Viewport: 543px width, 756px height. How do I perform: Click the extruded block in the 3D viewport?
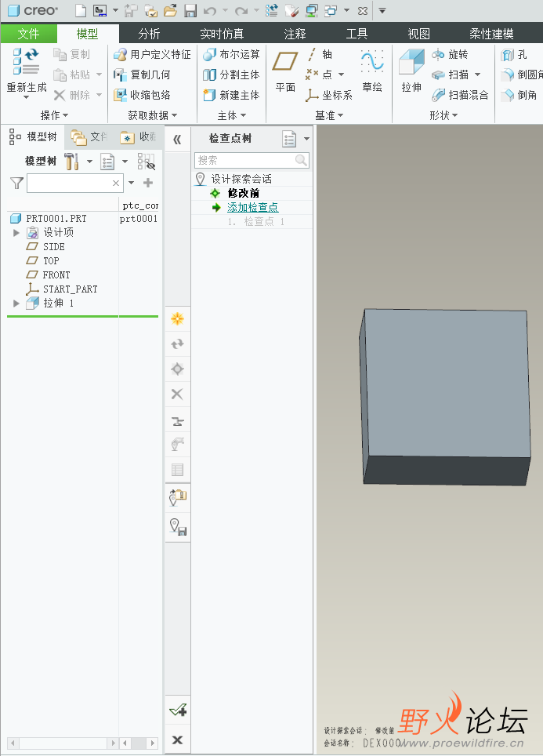click(446, 395)
